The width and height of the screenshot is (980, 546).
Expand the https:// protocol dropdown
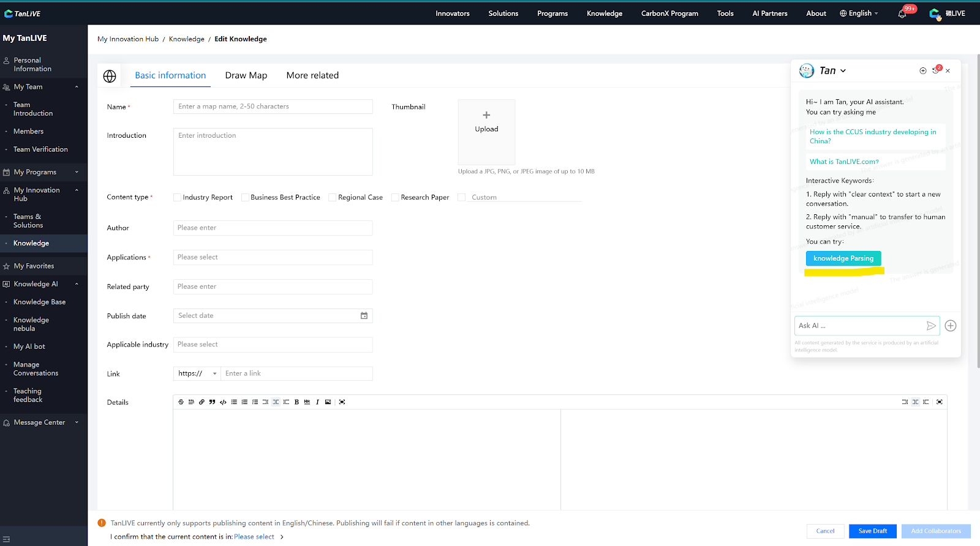[x=197, y=373]
